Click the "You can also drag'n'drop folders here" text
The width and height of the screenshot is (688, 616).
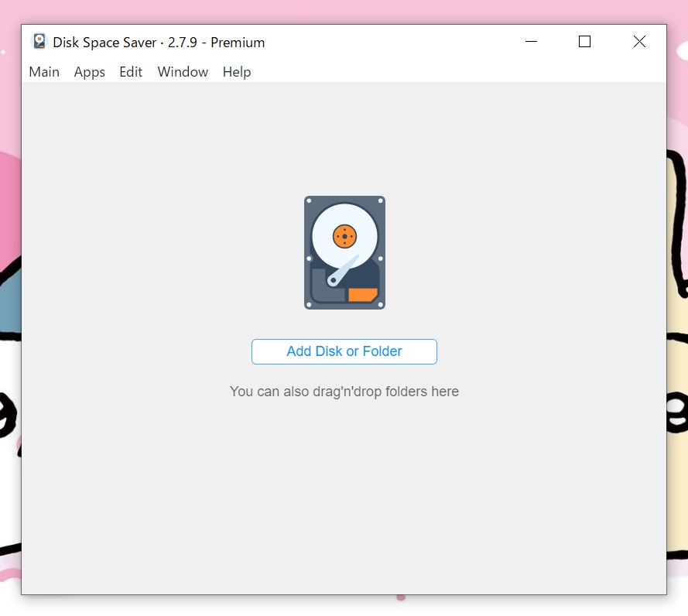[x=344, y=392]
